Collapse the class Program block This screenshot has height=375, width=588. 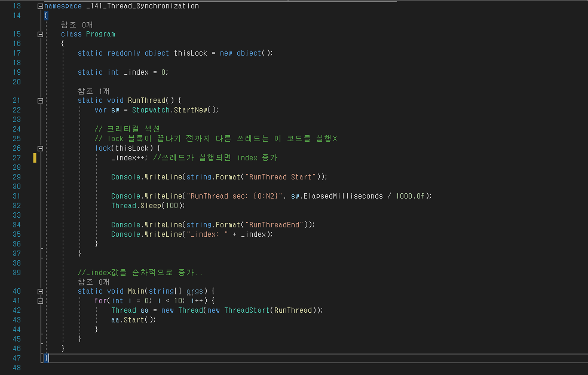point(40,34)
